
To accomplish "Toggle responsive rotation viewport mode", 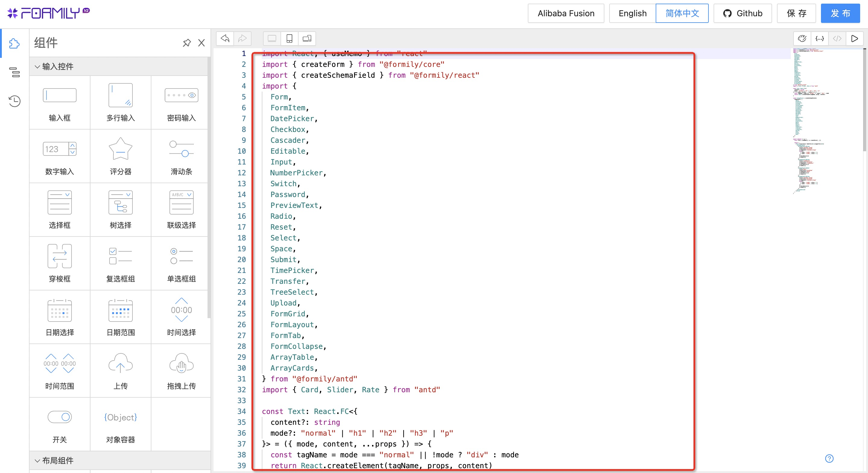I will (307, 38).
